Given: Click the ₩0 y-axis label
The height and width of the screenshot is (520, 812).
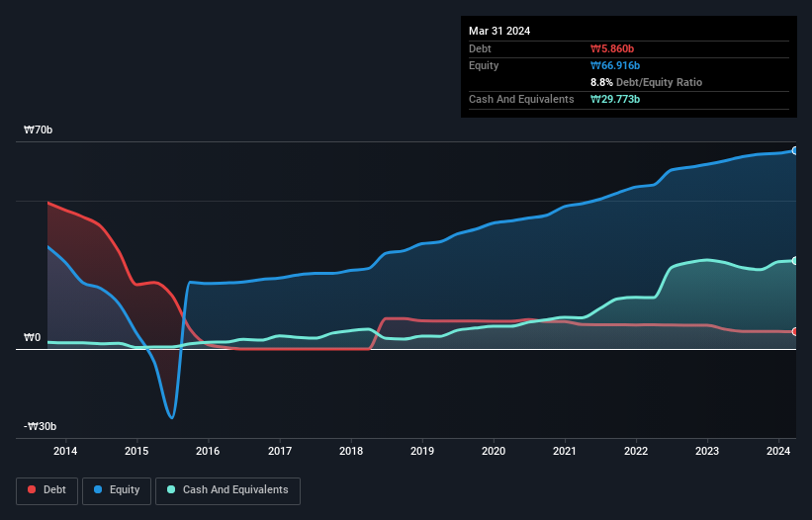Looking at the screenshot, I should 32,338.
